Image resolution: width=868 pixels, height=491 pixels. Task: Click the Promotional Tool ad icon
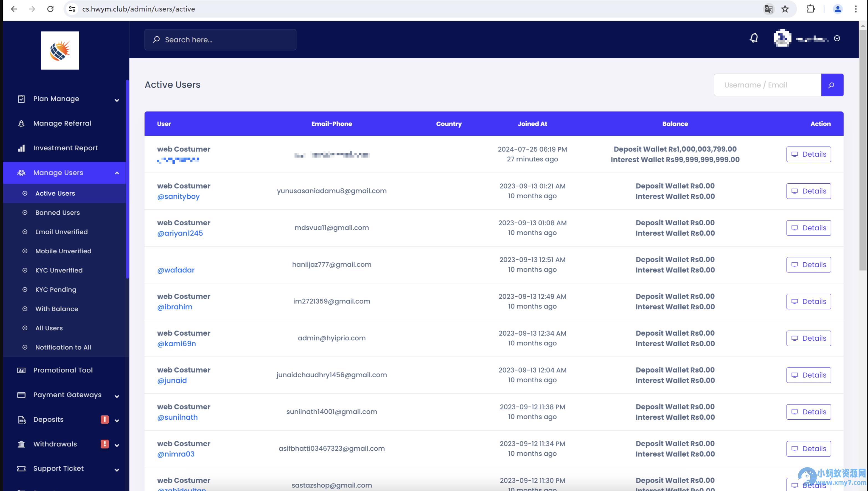(x=21, y=370)
